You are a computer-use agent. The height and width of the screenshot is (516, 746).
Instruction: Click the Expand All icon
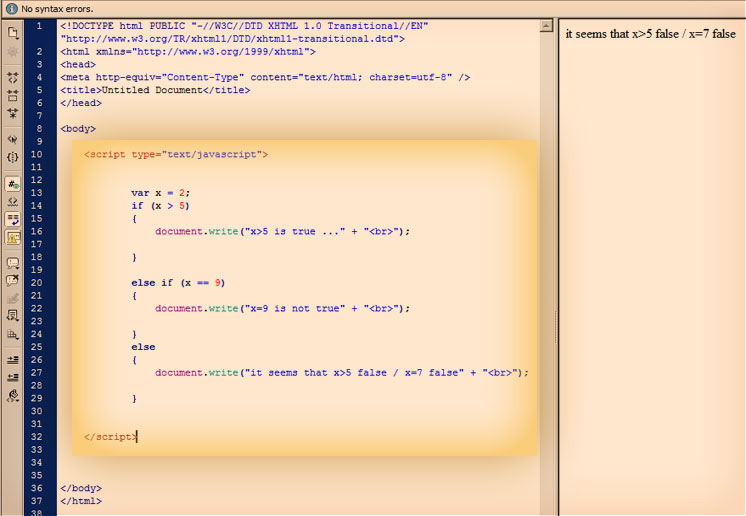pyautogui.click(x=13, y=113)
